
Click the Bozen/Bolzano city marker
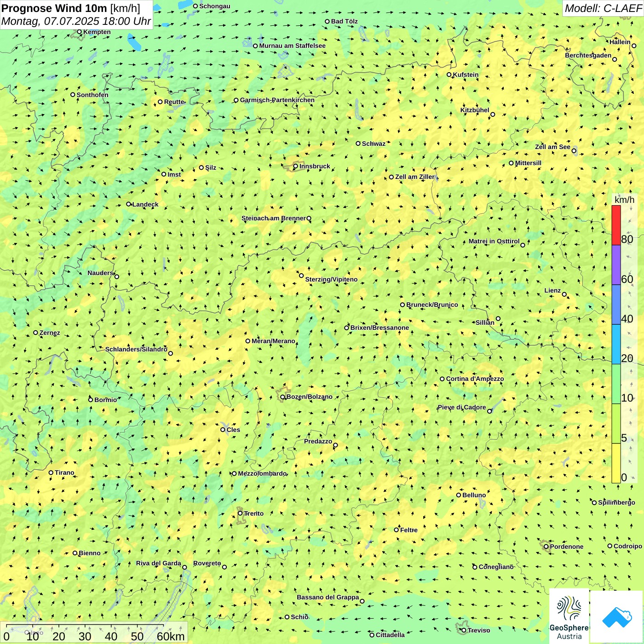click(x=283, y=397)
